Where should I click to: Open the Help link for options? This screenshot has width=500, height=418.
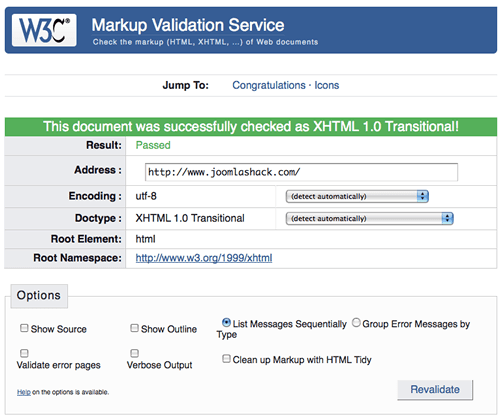[x=24, y=392]
